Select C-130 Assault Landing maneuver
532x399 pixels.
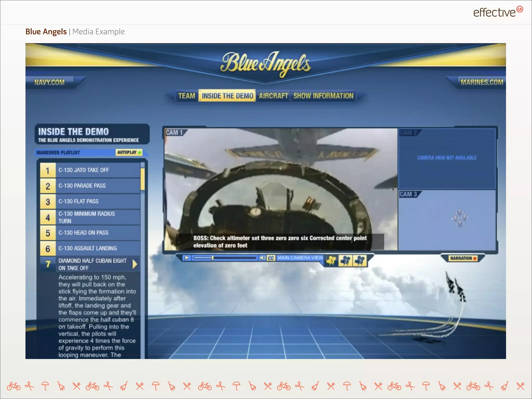coord(90,248)
